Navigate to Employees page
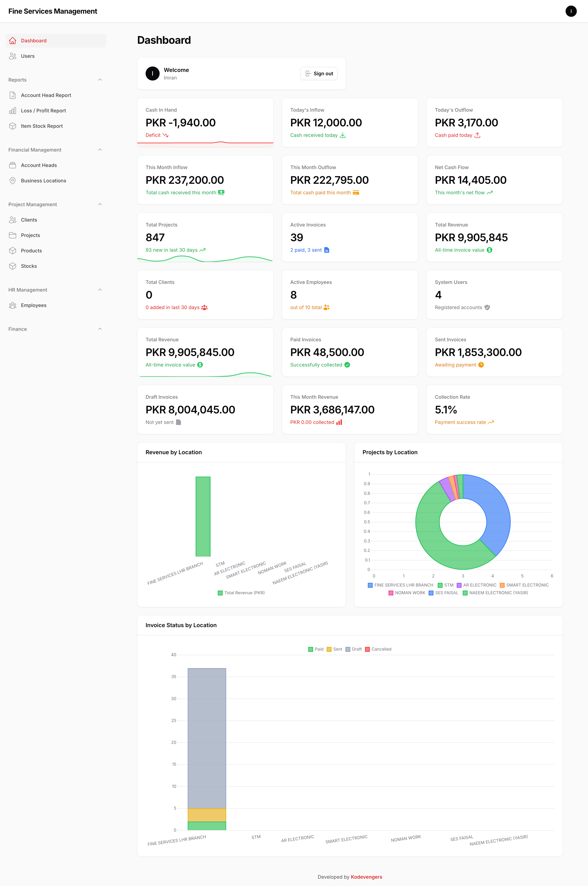The image size is (588, 886). tap(56, 305)
